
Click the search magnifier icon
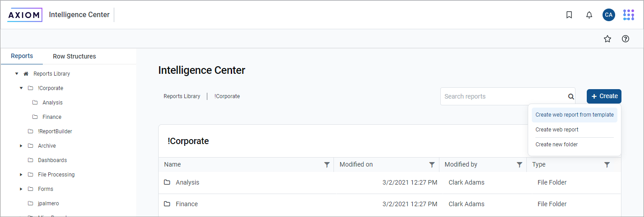[571, 96]
